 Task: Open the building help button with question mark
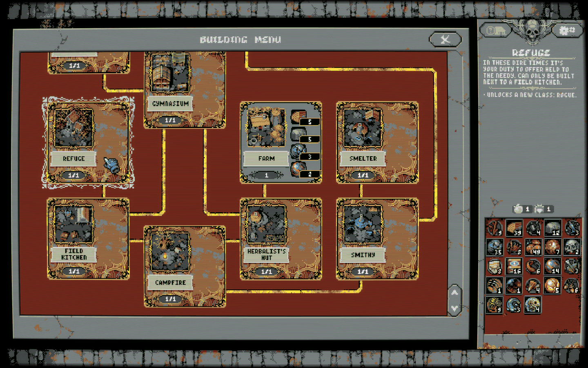(495, 31)
